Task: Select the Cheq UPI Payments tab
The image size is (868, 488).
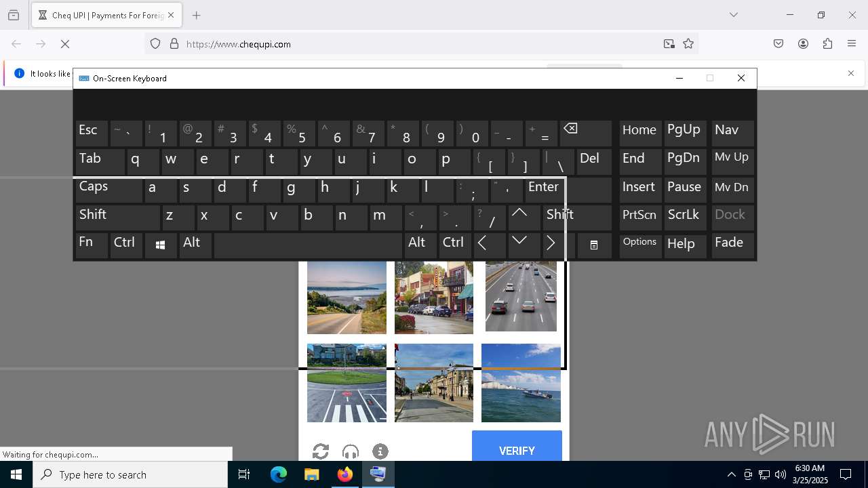Action: (x=106, y=15)
